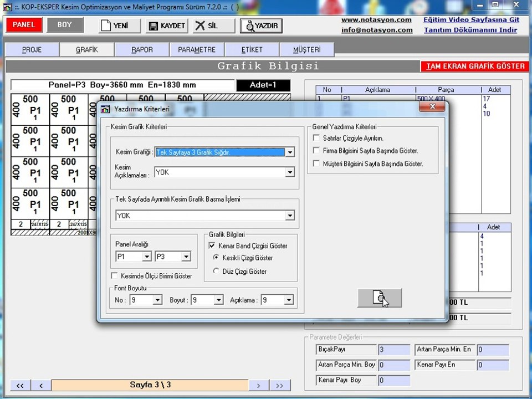Select Kesikli Çizgi Göster radio option
This screenshot has width=532, height=399.
coord(216,258)
